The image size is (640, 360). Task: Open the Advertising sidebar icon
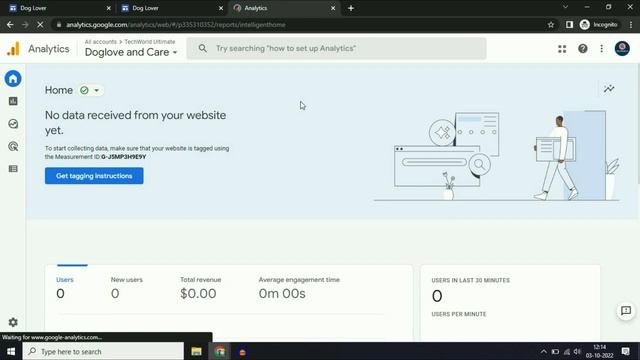pos(13,146)
